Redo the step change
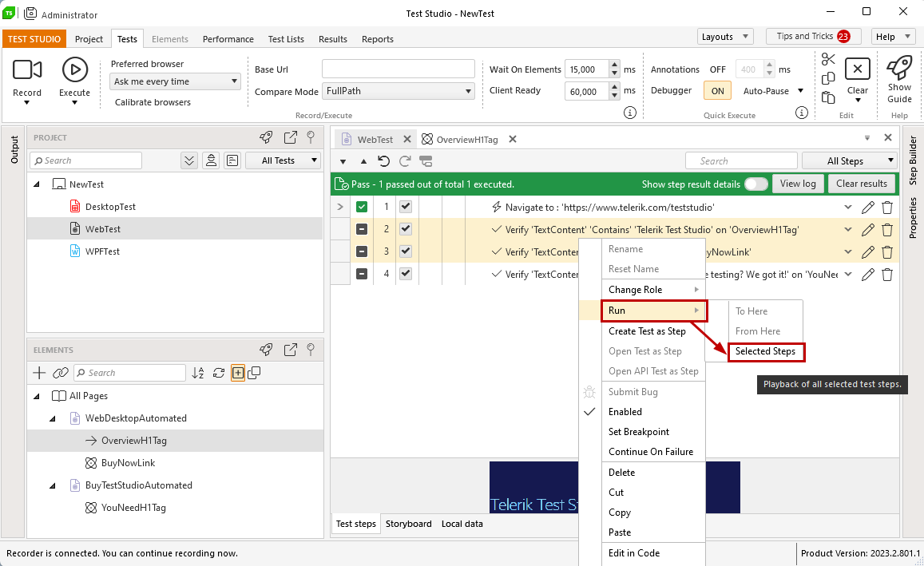The width and height of the screenshot is (924, 566). click(405, 160)
